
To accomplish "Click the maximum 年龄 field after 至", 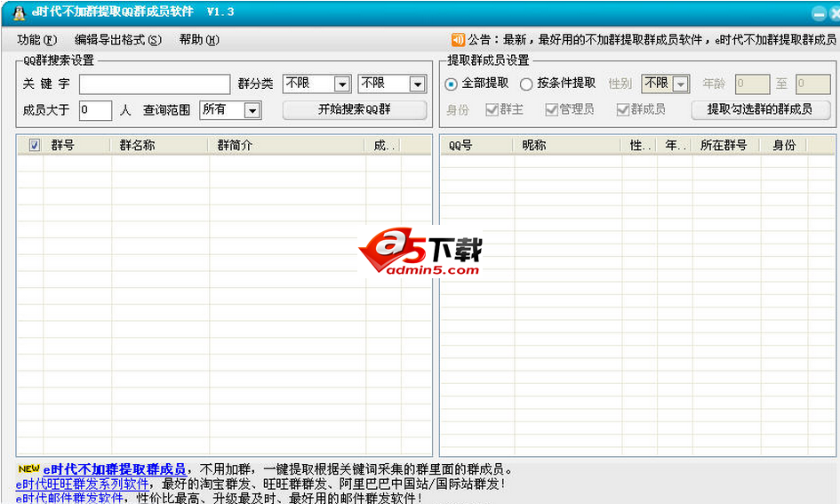I will 812,84.
